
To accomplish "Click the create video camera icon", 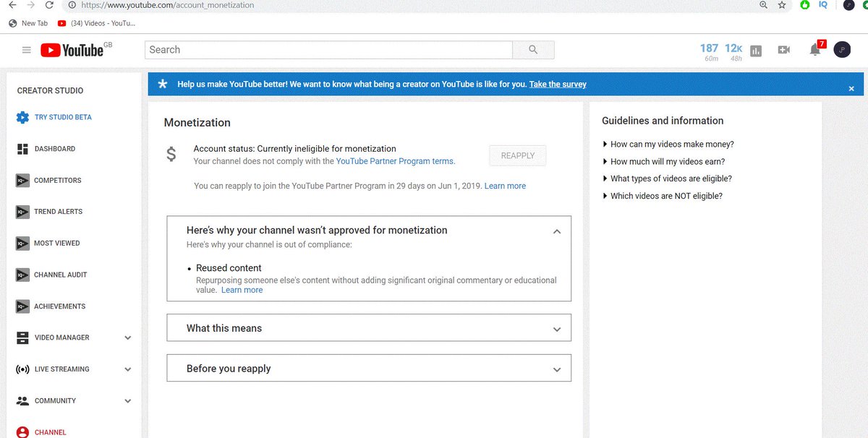I will coord(783,50).
